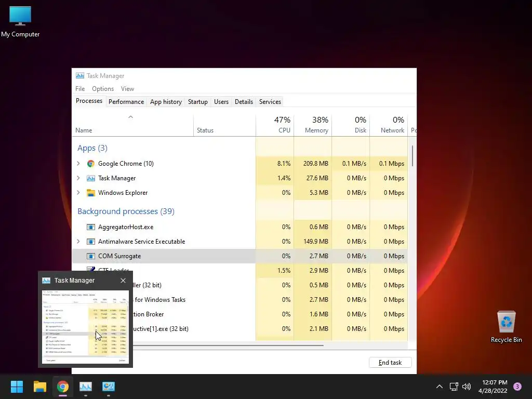
Task: Expand the Windows Explorer process group
Action: click(x=78, y=193)
